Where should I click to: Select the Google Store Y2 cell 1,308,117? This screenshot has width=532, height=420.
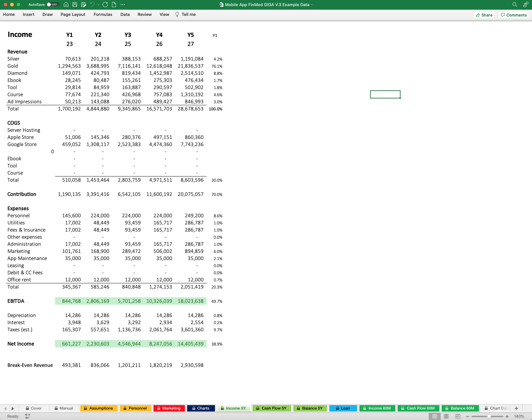(98, 144)
